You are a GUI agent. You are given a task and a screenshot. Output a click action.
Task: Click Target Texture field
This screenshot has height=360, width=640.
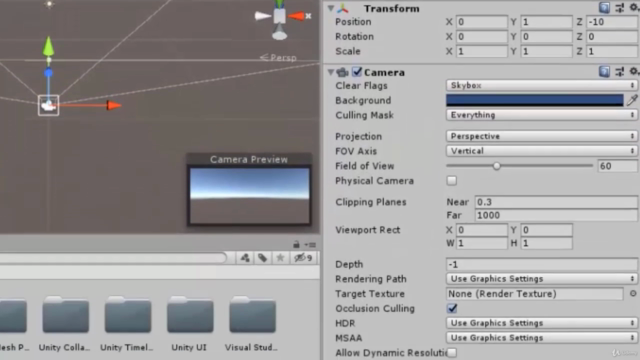tap(535, 293)
